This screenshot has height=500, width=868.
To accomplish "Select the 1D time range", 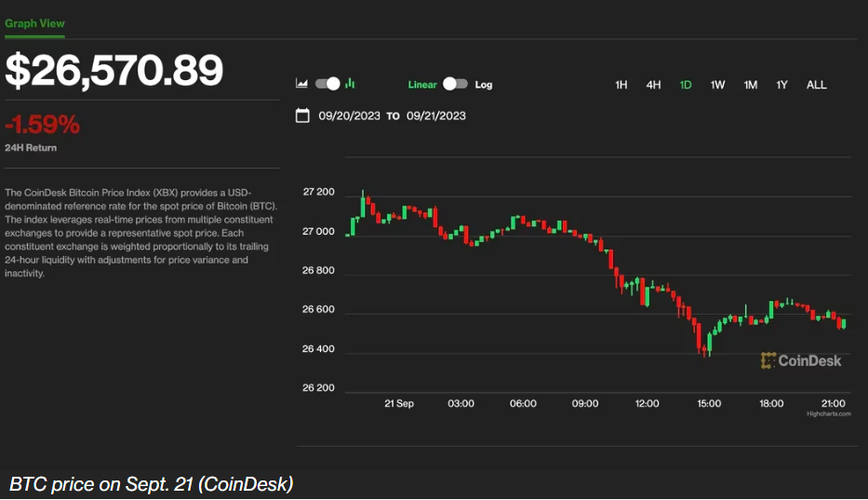I will pos(686,85).
